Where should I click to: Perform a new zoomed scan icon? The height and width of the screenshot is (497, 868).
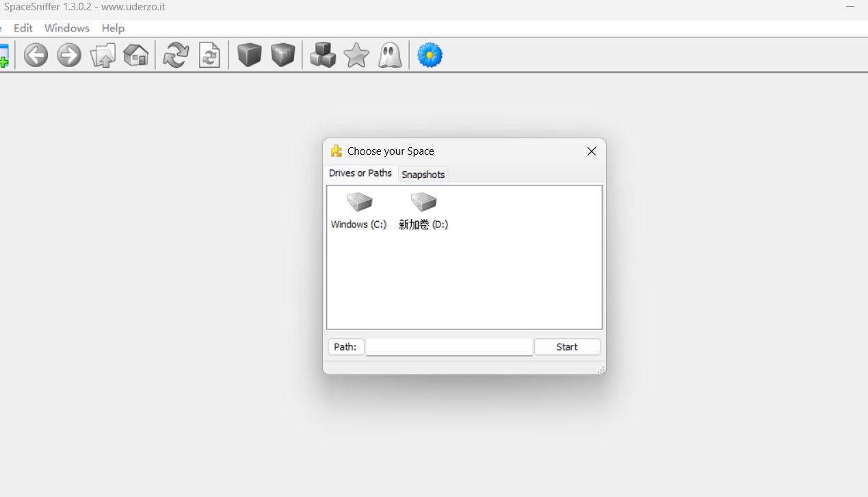(x=210, y=55)
